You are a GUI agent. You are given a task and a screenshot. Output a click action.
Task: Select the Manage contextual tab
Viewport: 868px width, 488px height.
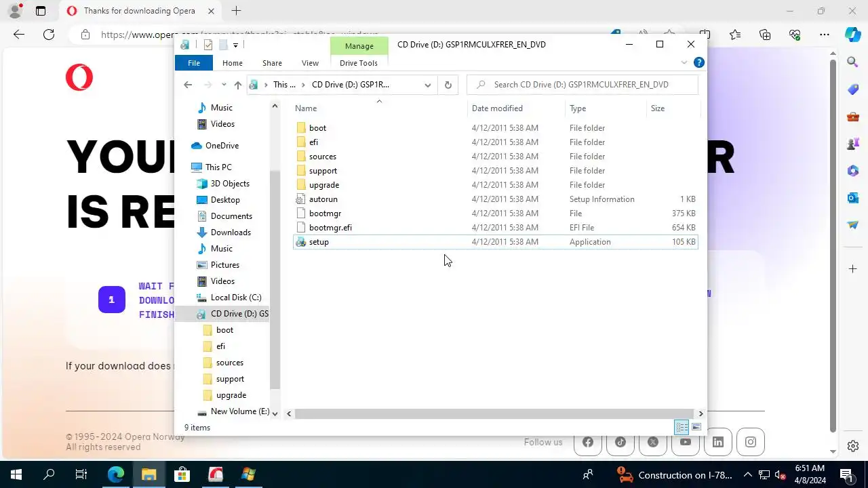tap(359, 45)
